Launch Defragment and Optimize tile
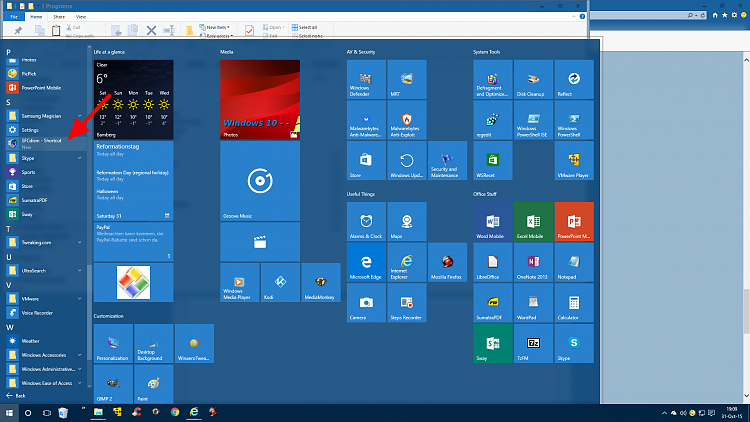This screenshot has width=750, height=422. [493, 79]
